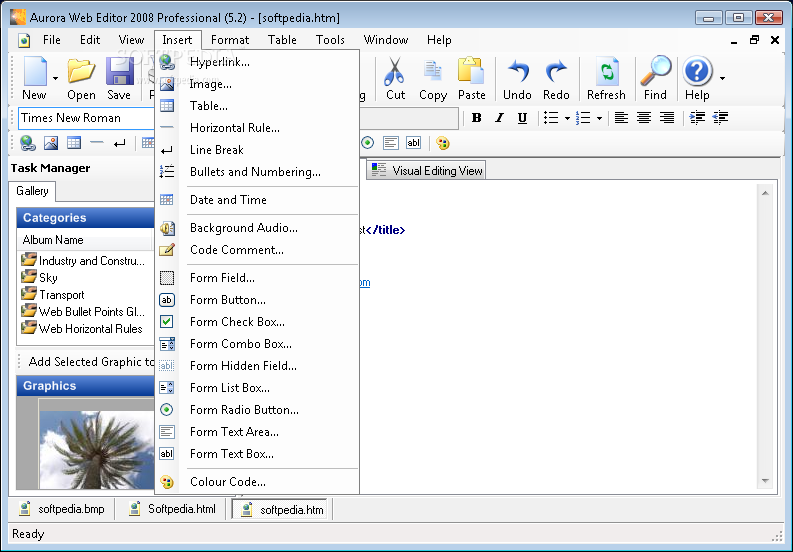Apply underline formatting

click(x=522, y=118)
